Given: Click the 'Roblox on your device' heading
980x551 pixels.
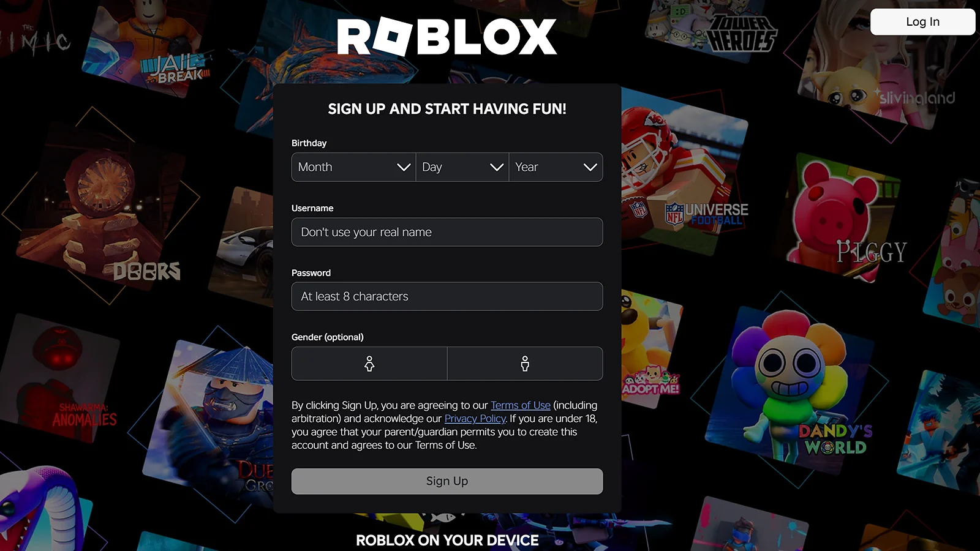Looking at the screenshot, I should point(447,540).
